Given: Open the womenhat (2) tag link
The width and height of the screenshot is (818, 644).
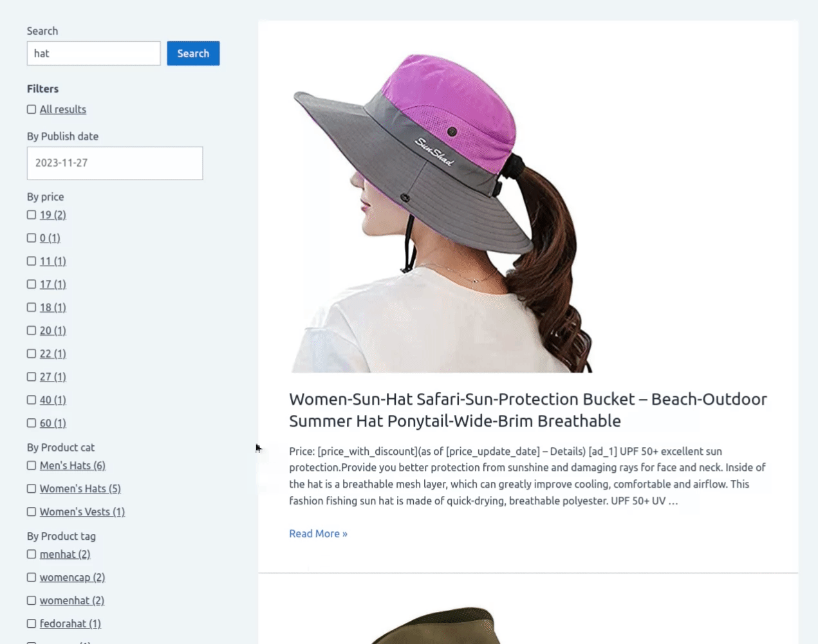Looking at the screenshot, I should (x=72, y=601).
